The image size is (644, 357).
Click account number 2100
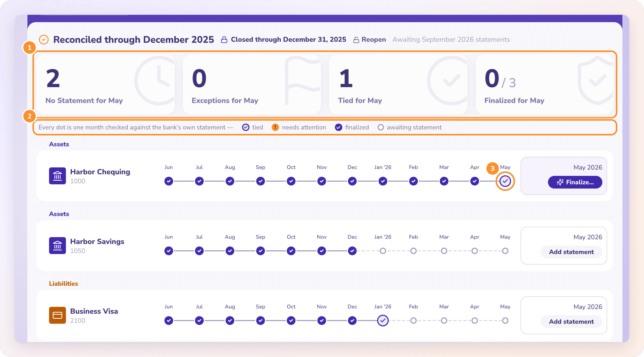click(78, 321)
